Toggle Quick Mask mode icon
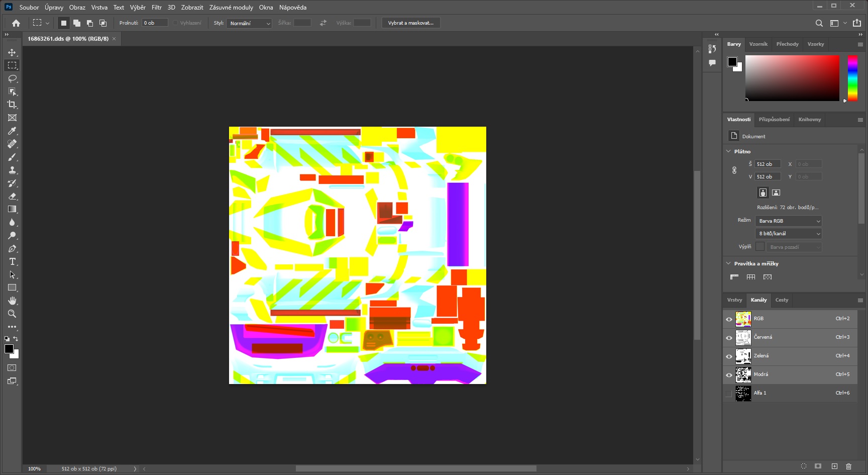868x475 pixels. click(x=12, y=368)
